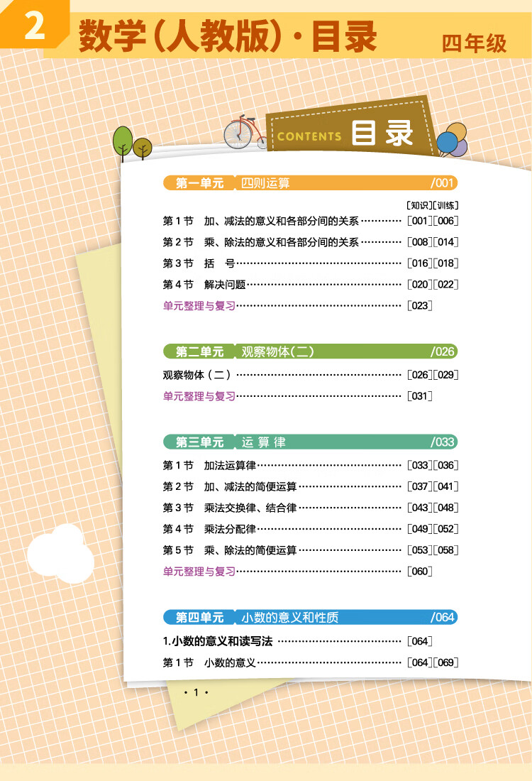Open the 解决问题 entry
This screenshot has height=781, width=532.
click(224, 285)
